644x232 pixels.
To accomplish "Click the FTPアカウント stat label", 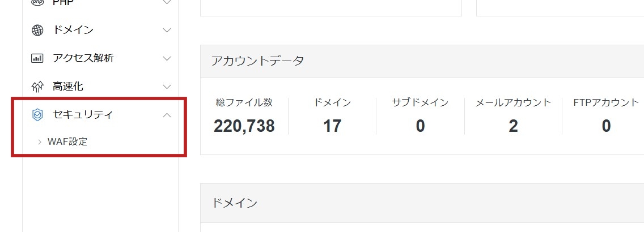I will point(606,102).
